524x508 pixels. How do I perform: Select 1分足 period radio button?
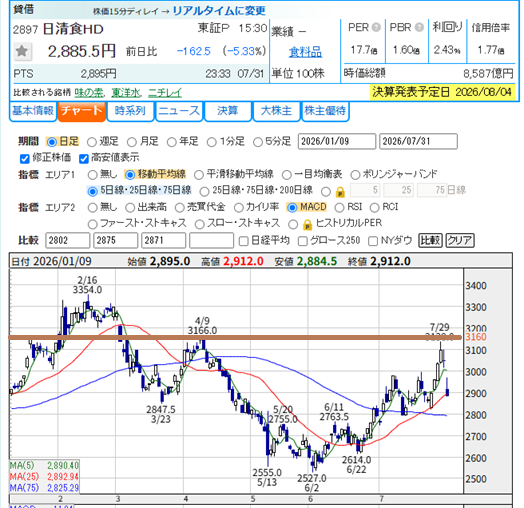(211, 142)
